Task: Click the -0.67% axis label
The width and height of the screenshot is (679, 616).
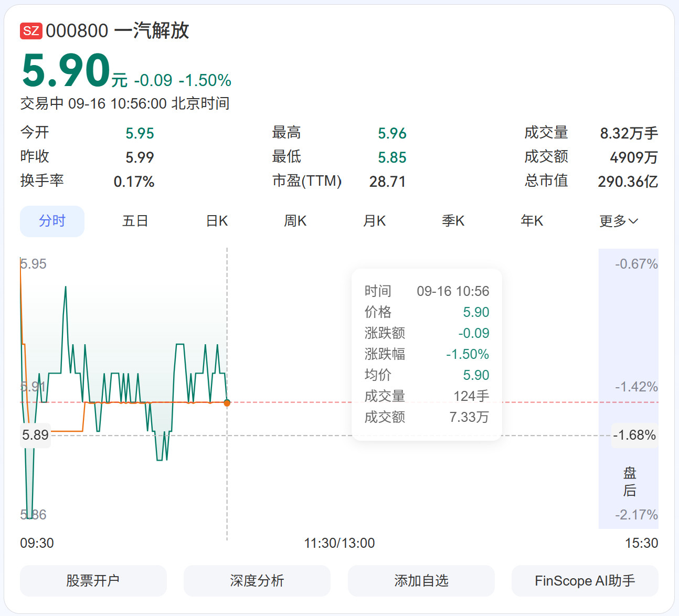Action: [636, 264]
